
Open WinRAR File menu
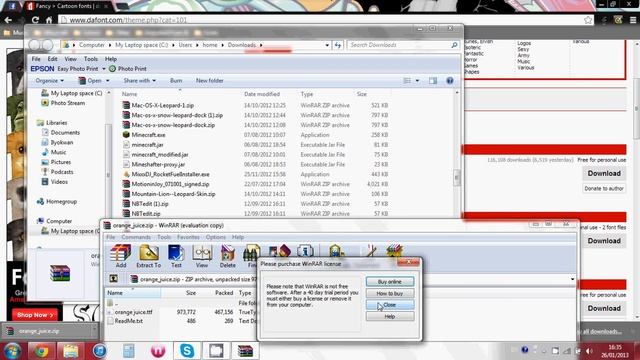click(x=111, y=237)
